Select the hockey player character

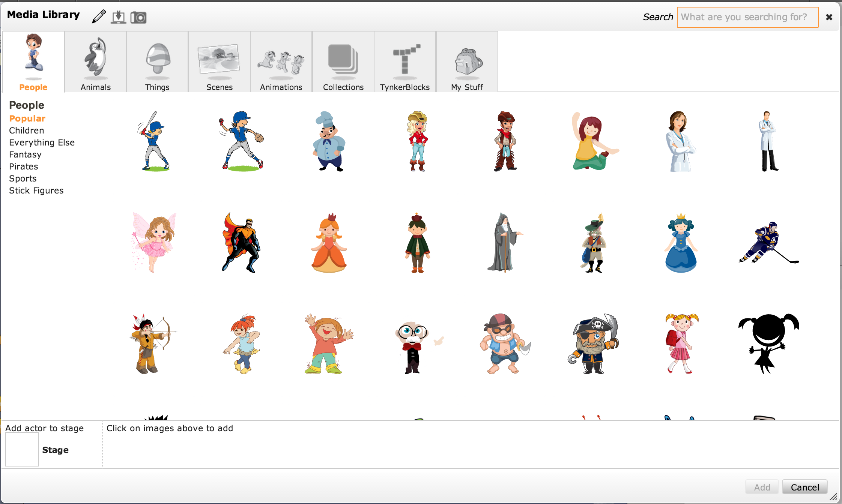768,242
